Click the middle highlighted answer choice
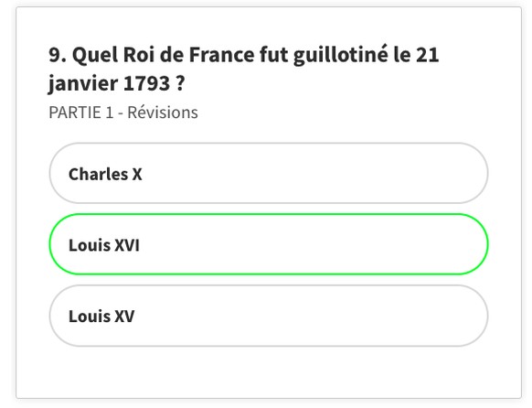Screen dimensions: 532x408 [x=269, y=244]
